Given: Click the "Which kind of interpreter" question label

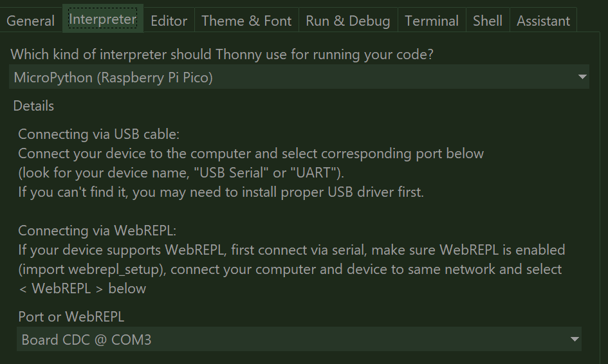Looking at the screenshot, I should pos(222,55).
